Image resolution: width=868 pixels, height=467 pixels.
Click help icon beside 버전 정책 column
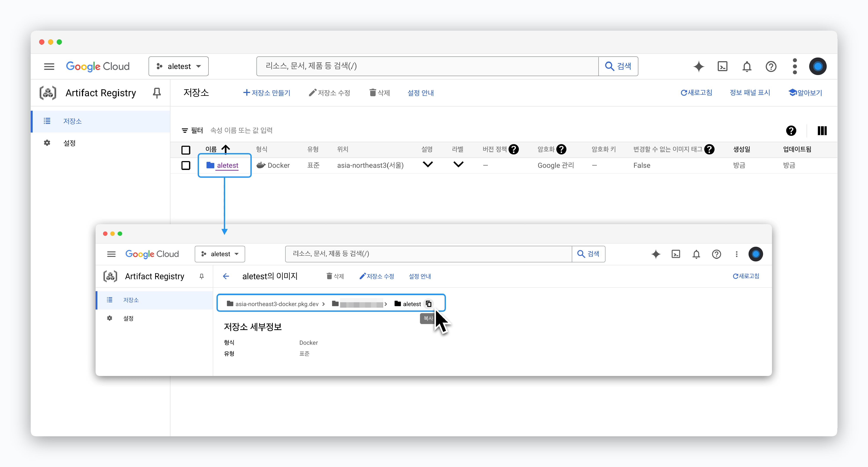[514, 149]
